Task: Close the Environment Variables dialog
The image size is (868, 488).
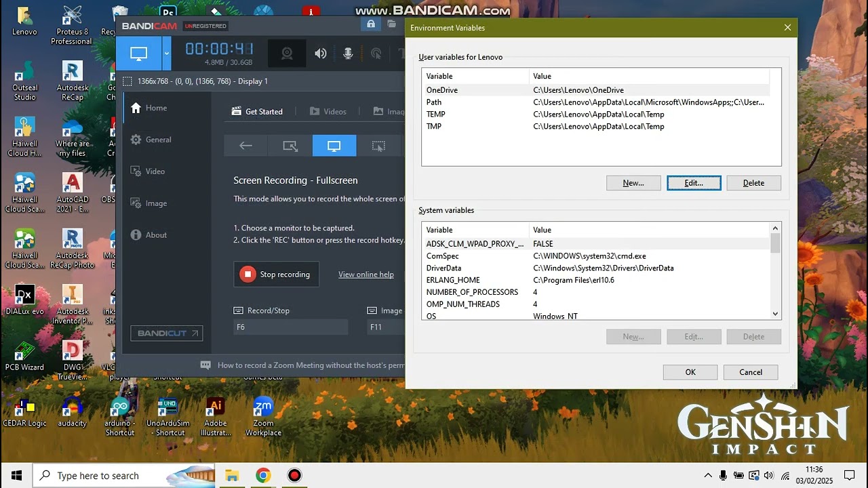Action: (787, 28)
